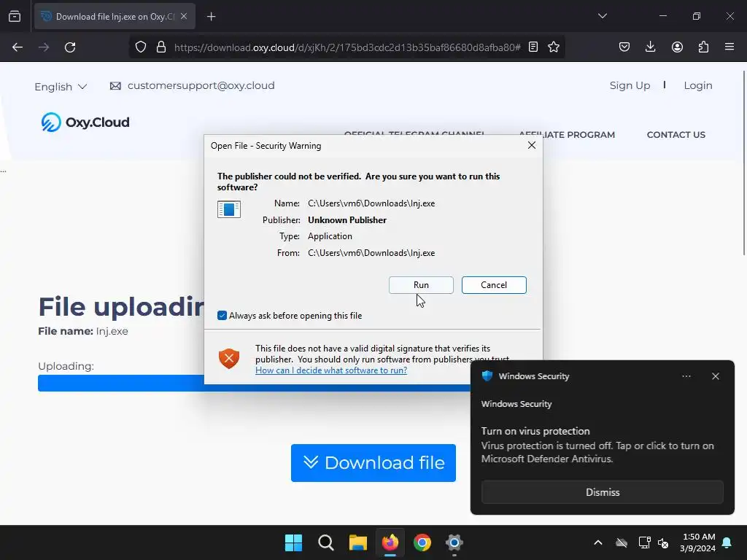Click the site security padlock icon
This screenshot has height=560, width=747.
161,47
